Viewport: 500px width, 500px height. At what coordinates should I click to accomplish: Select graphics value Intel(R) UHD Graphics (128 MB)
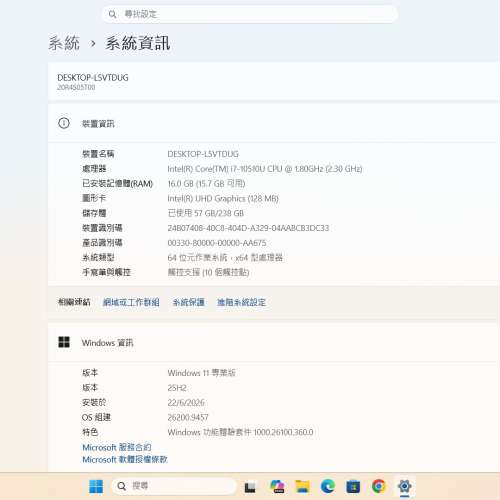223,199
